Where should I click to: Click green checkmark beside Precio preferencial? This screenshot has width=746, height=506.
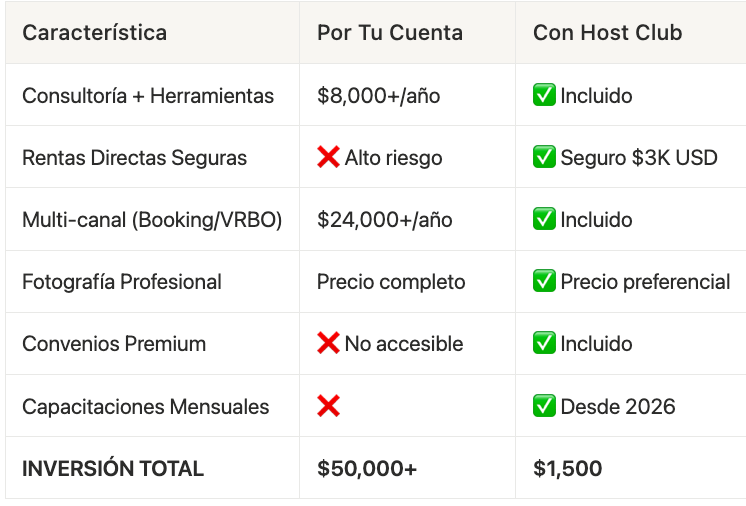(544, 282)
